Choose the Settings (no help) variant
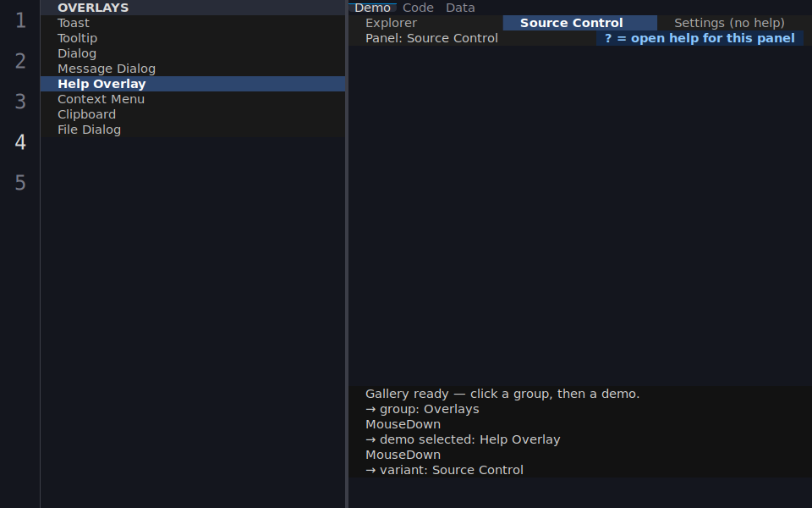The image size is (812, 508). (734, 23)
